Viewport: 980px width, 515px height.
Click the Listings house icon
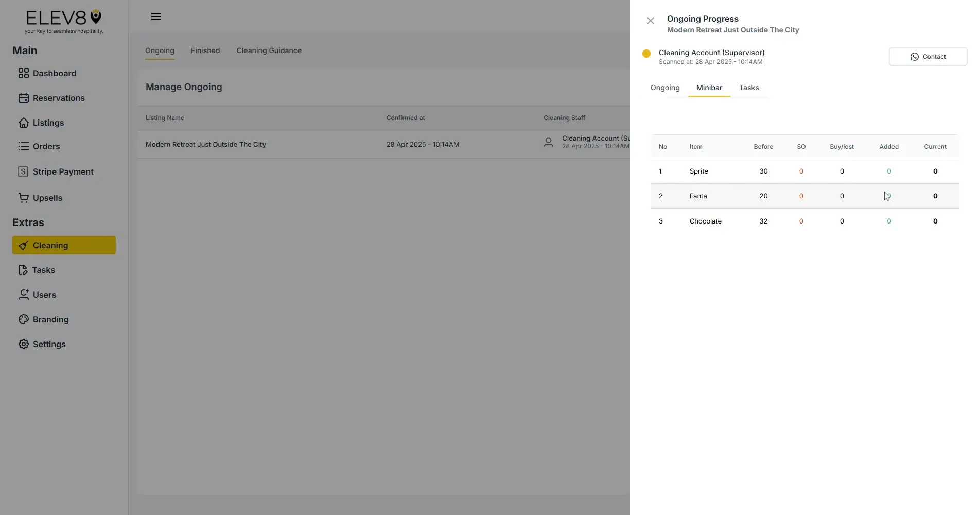(x=23, y=123)
